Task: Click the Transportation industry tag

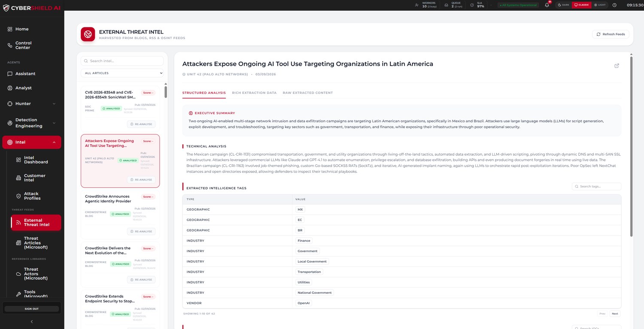Action: pos(309,272)
